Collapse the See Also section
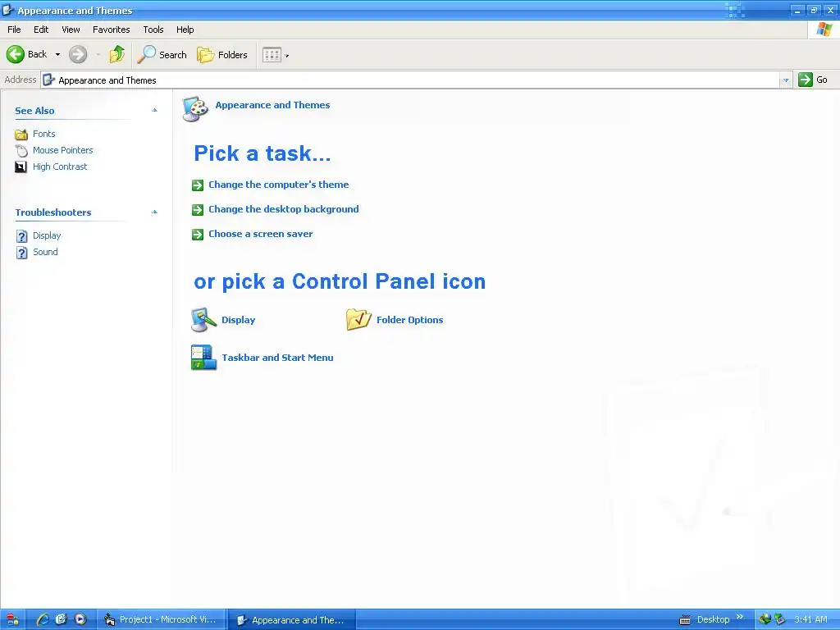Viewport: 840px width, 630px height. tap(155, 111)
